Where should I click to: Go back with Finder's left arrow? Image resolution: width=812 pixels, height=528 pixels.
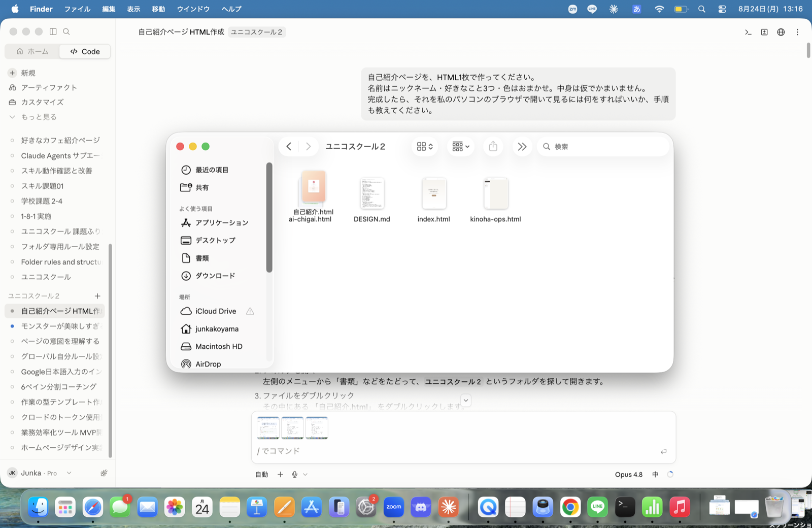(x=289, y=146)
